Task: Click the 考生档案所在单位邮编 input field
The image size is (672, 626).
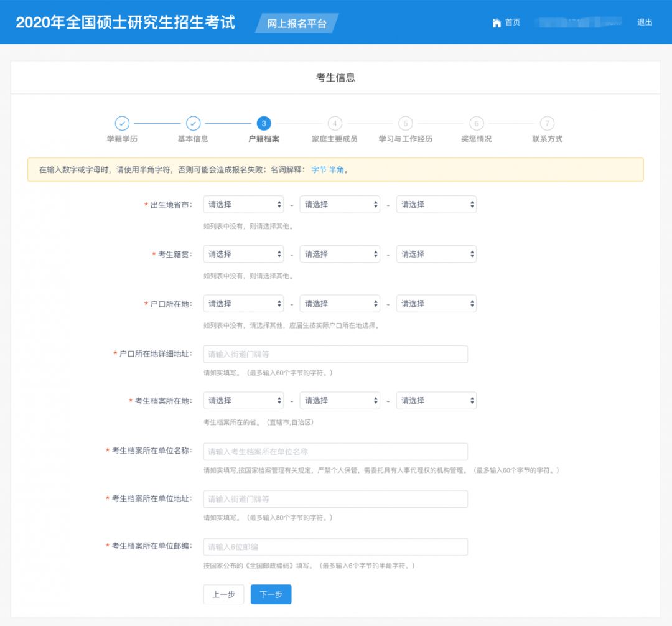Action: tap(336, 546)
